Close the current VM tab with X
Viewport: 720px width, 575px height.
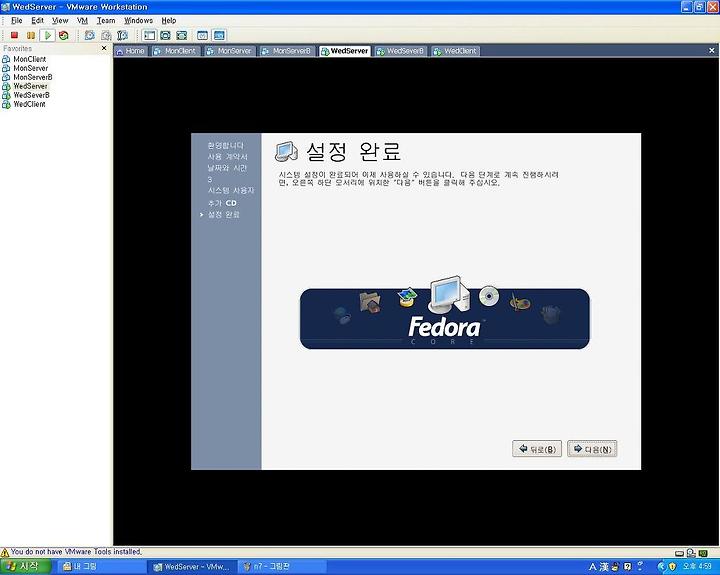pos(712,50)
